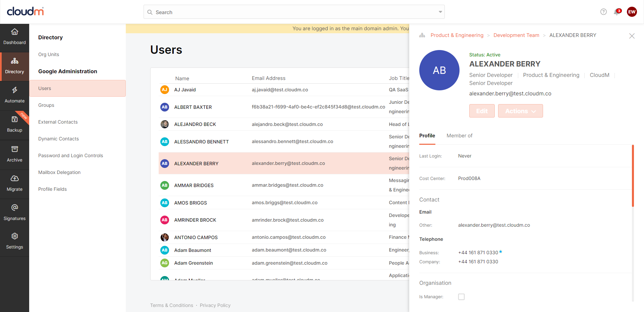Viewport: 644px width, 312px height.
Task: Click Amos Briggs' avatar icon
Action: [164, 203]
